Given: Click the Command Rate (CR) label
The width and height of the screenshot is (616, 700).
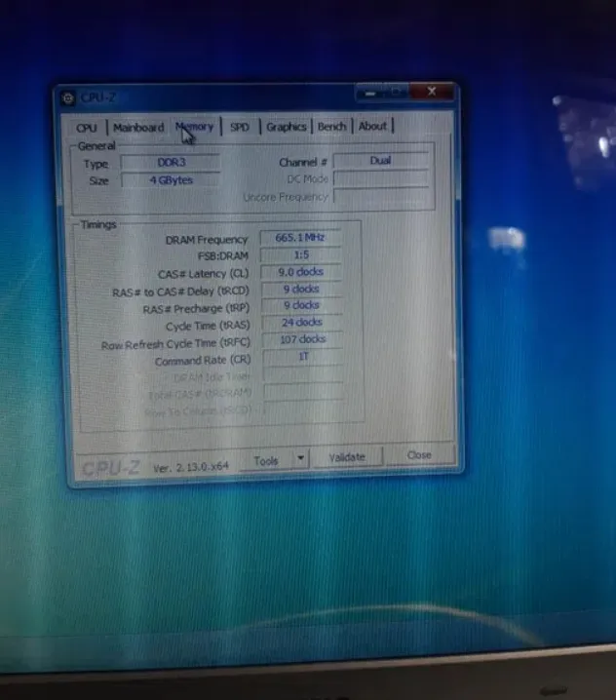Looking at the screenshot, I should [203, 361].
